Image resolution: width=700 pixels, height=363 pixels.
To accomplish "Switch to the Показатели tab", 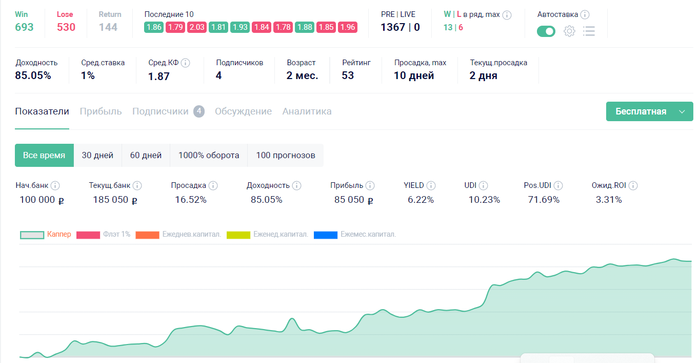I will (x=42, y=111).
